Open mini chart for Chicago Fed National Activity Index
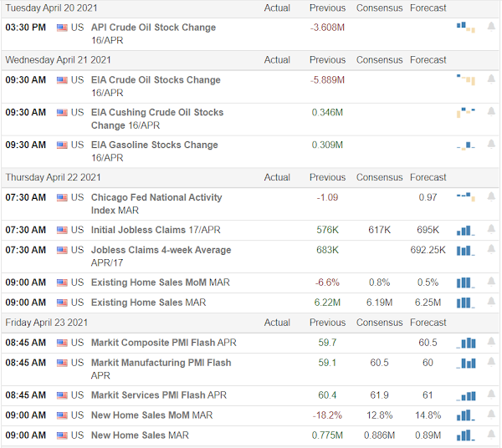This screenshot has height=448, width=502. coord(466,196)
